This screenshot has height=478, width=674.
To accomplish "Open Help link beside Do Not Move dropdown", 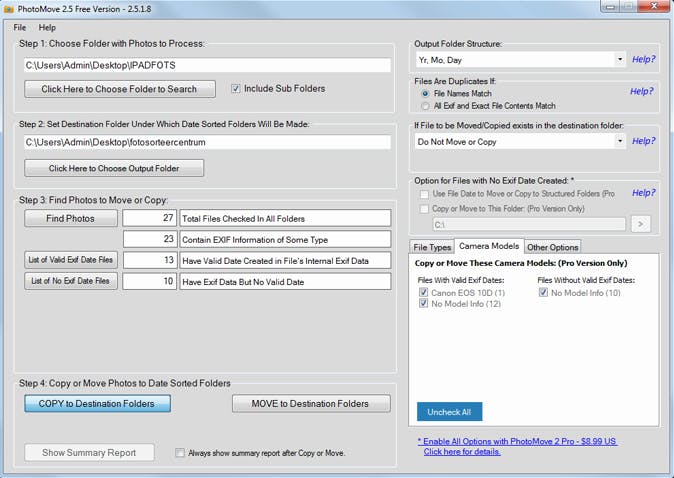I will (x=643, y=141).
